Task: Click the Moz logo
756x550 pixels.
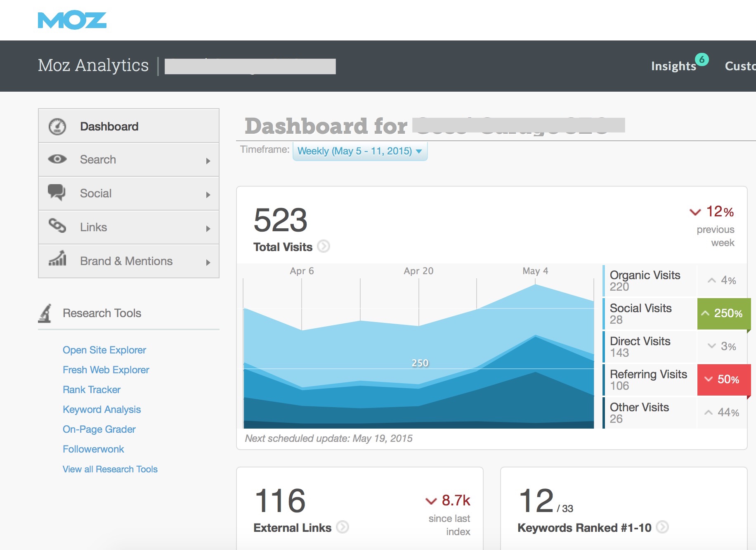Action: click(72, 20)
